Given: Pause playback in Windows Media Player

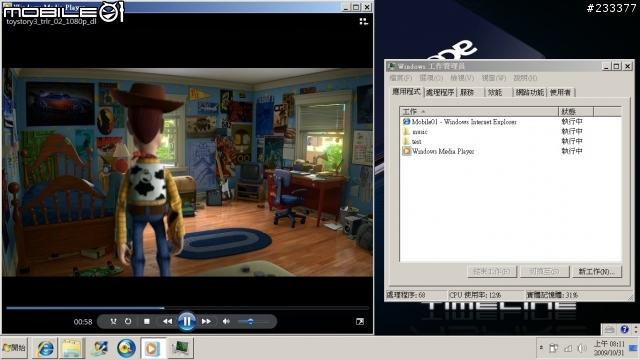Looking at the screenshot, I should pos(187,321).
